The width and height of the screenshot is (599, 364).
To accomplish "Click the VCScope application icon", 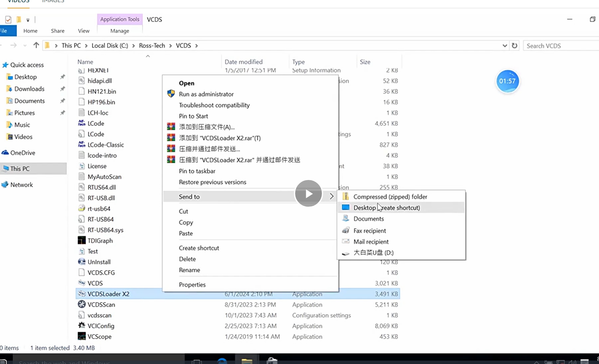I will click(81, 336).
